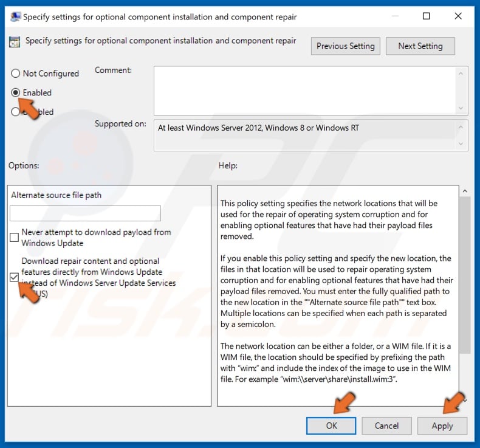Screen dimensions: 480x448
Task: Select the Disabled radio button
Action: click(15, 112)
